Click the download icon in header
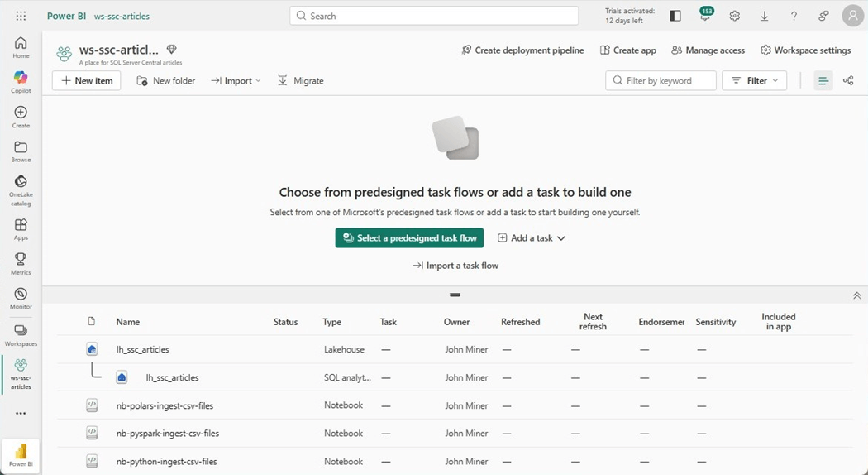The width and height of the screenshot is (868, 475). 764,16
